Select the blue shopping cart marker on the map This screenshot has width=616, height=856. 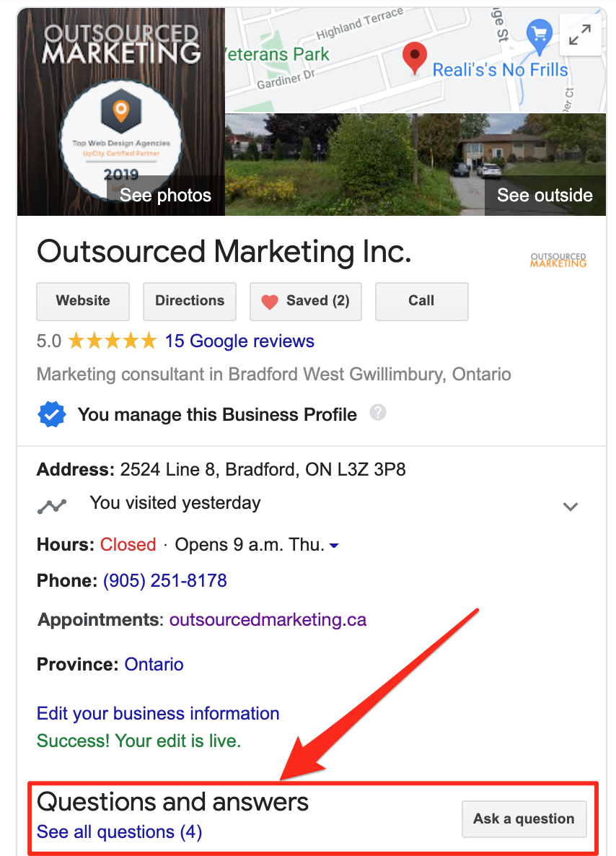pos(539,36)
